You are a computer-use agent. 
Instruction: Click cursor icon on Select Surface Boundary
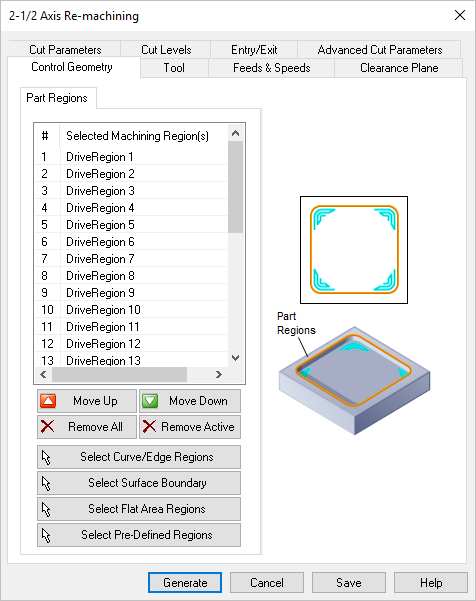pyautogui.click(x=46, y=483)
